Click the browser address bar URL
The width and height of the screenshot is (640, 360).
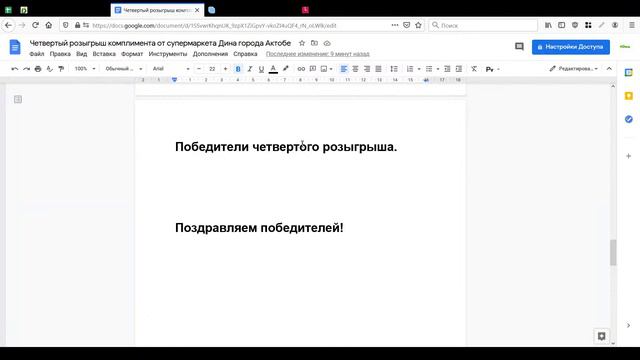[214, 25]
